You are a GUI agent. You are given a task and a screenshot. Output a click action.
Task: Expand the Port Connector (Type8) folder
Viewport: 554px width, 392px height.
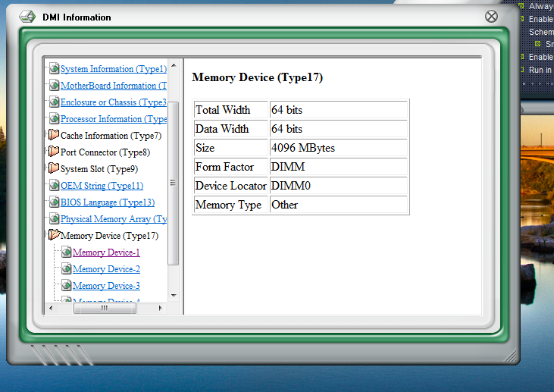(54, 152)
